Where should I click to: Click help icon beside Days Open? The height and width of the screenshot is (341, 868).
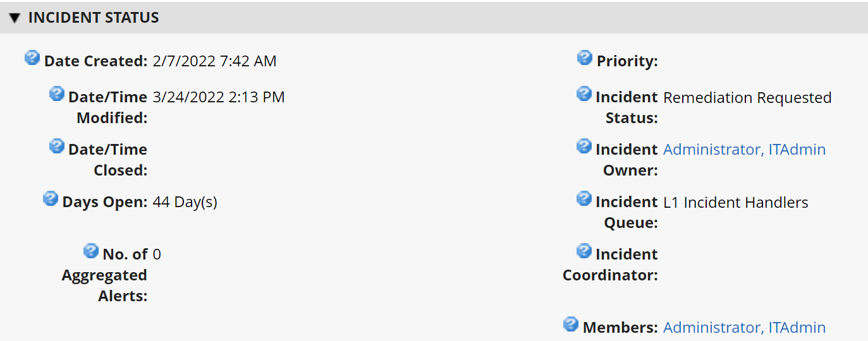[51, 199]
